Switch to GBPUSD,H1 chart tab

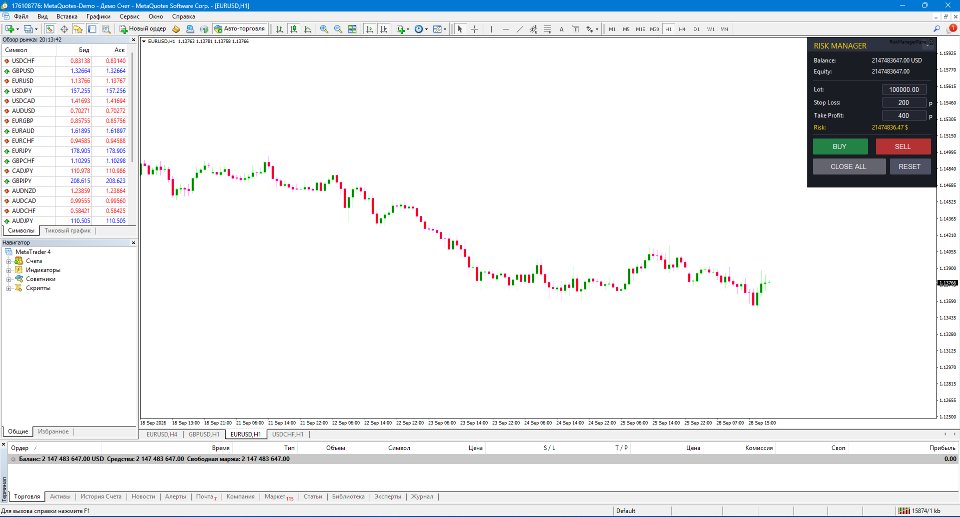click(204, 434)
